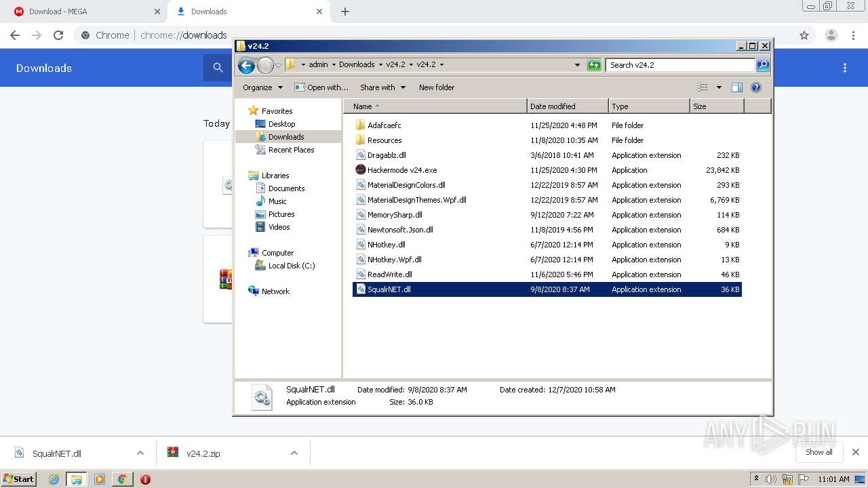Viewport: 868px width, 488px height.
Task: Open the Organize menu
Action: pos(262,87)
